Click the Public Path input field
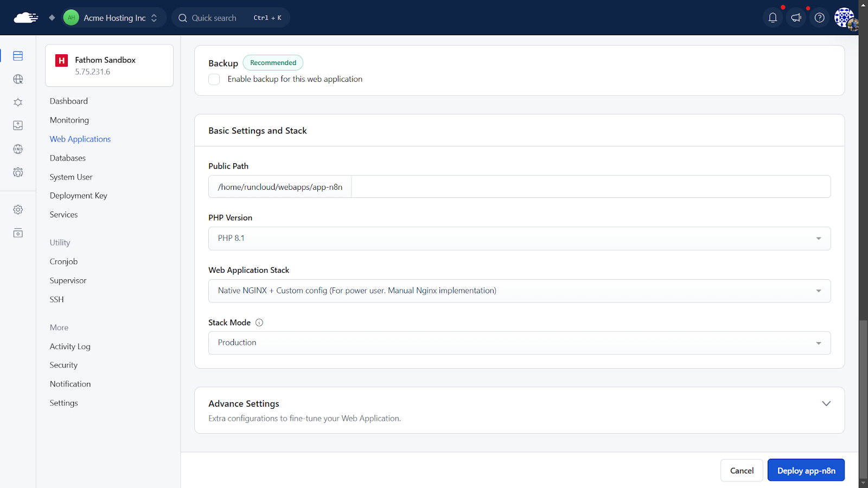This screenshot has height=488, width=868. click(x=590, y=187)
